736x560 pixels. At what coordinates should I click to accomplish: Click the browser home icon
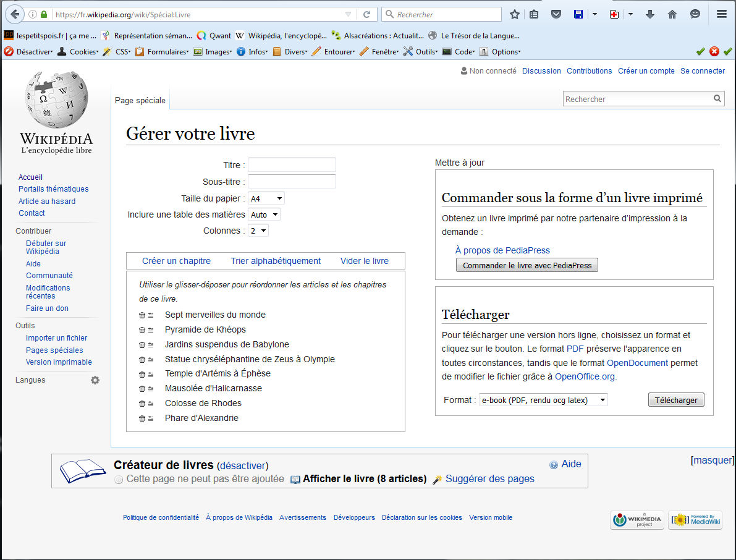tap(672, 14)
